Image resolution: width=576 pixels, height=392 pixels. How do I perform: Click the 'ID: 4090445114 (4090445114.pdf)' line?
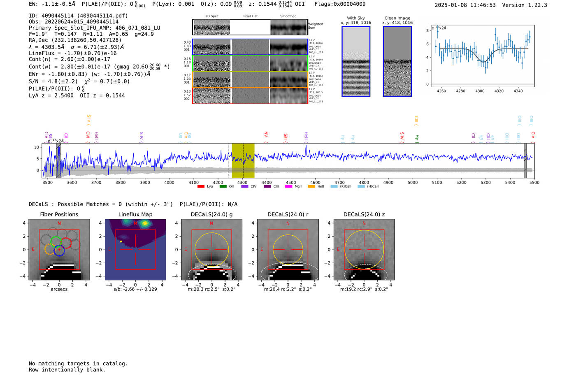(x=78, y=16)
